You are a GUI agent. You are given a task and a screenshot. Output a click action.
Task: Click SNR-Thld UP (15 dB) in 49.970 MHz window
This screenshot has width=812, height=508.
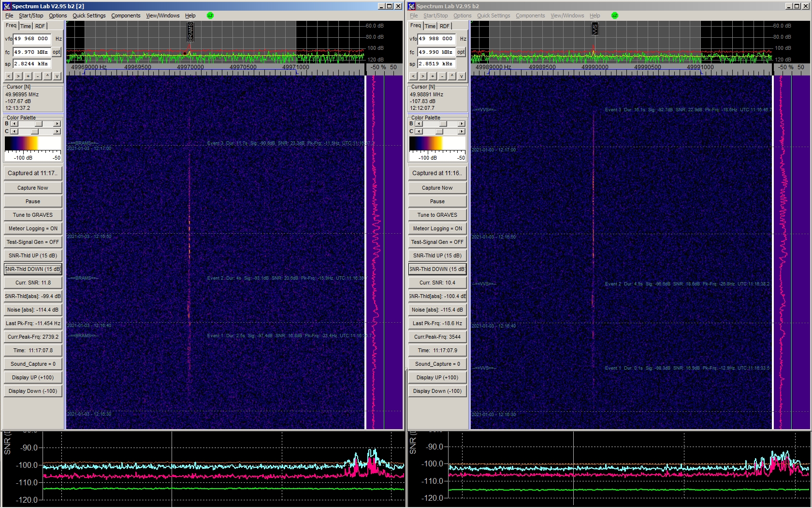pyautogui.click(x=33, y=255)
